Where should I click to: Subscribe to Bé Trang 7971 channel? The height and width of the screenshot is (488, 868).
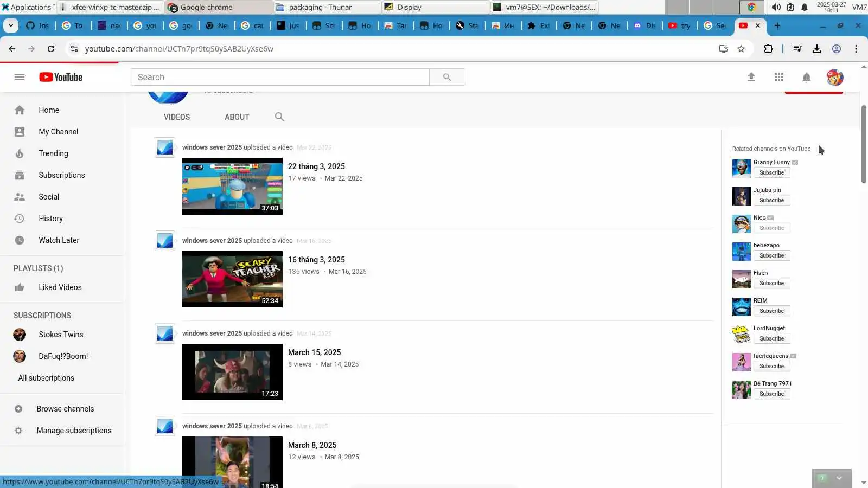pos(771,394)
